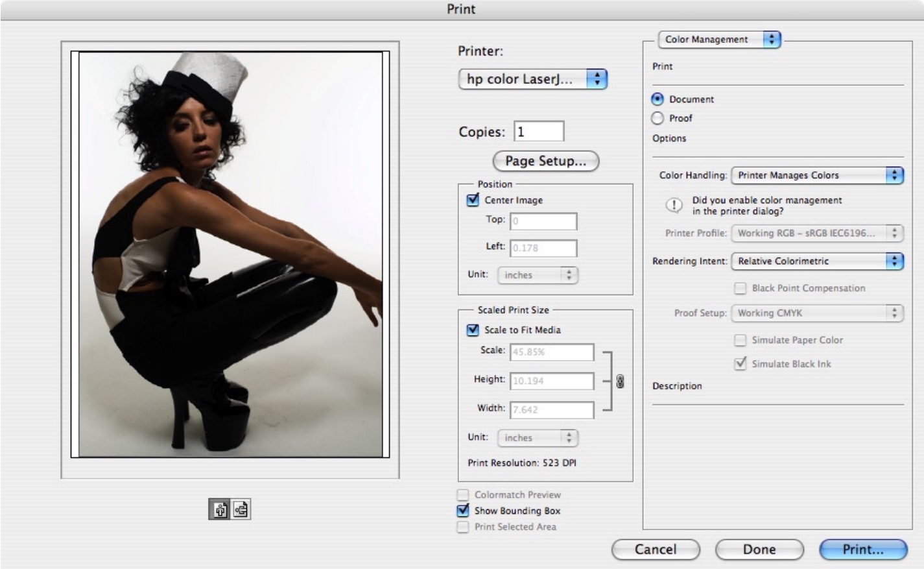924x569 pixels.
Task: Click into the Copies input field
Action: point(539,132)
